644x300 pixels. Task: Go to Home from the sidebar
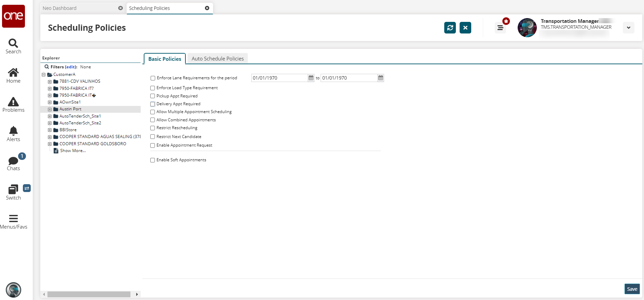[x=13, y=72]
